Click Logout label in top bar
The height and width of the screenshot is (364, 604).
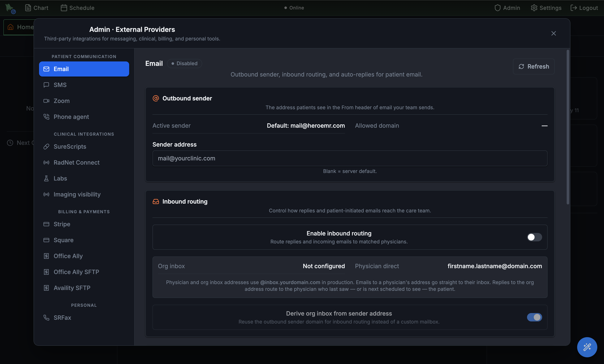588,8
